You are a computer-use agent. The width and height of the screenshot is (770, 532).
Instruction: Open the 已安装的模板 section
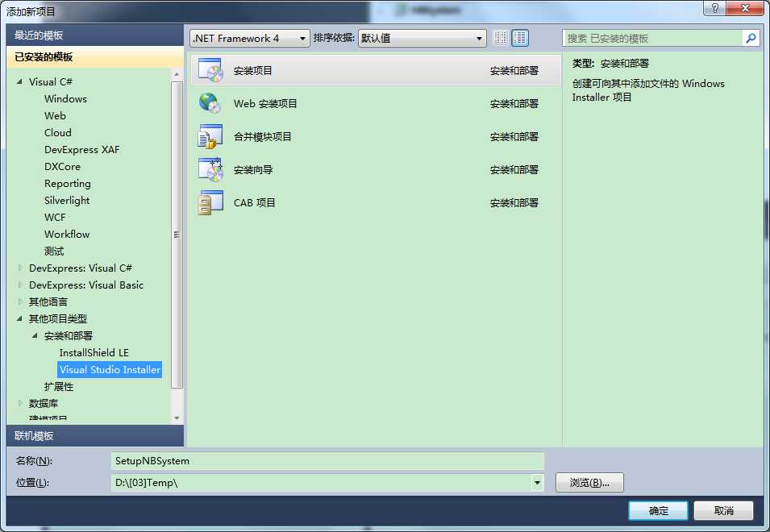pyautogui.click(x=95, y=57)
